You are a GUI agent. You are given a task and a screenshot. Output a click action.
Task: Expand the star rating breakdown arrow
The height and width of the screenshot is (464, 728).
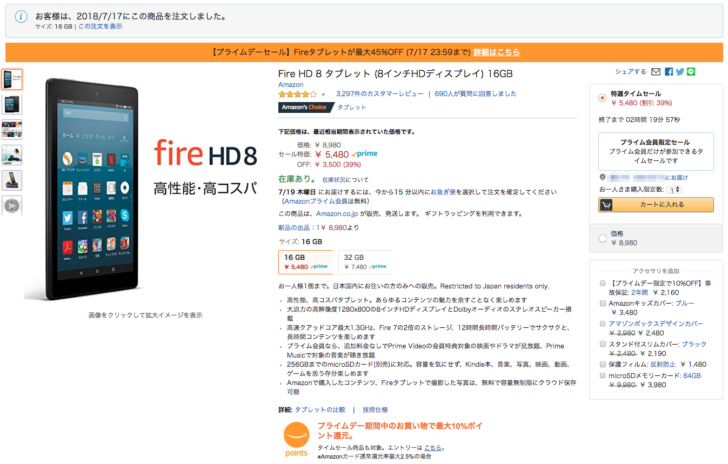point(323,94)
